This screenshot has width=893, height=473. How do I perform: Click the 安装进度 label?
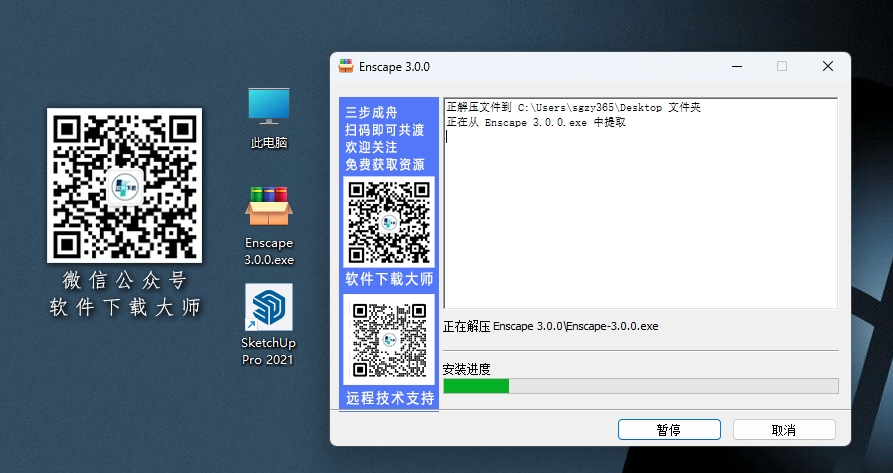tap(466, 369)
